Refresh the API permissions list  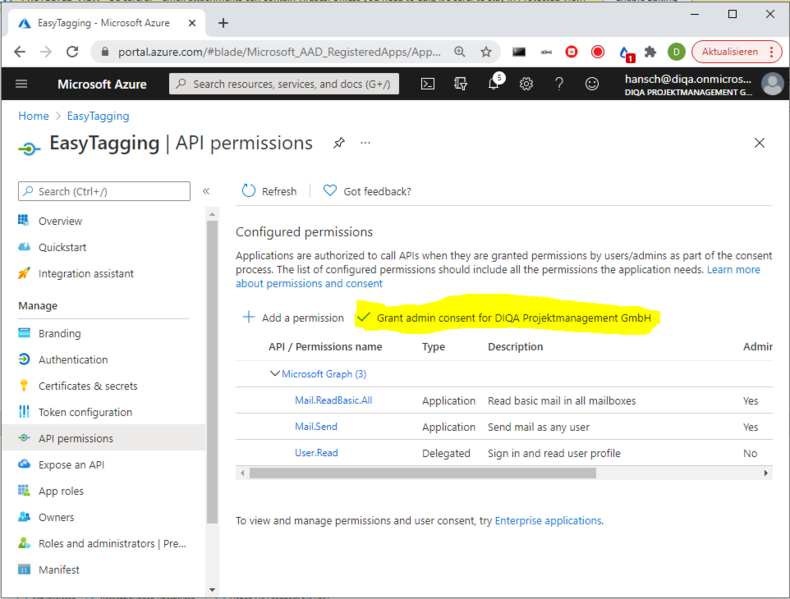(x=269, y=191)
